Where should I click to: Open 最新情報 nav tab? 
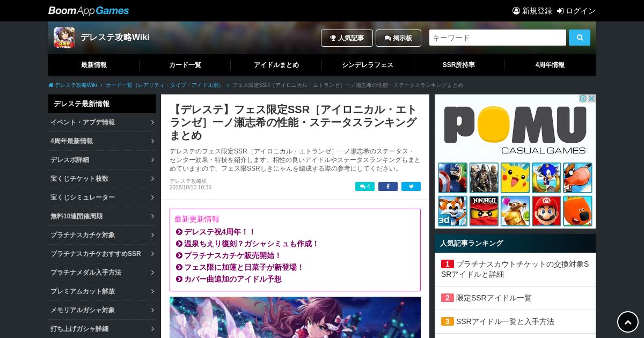click(x=94, y=65)
